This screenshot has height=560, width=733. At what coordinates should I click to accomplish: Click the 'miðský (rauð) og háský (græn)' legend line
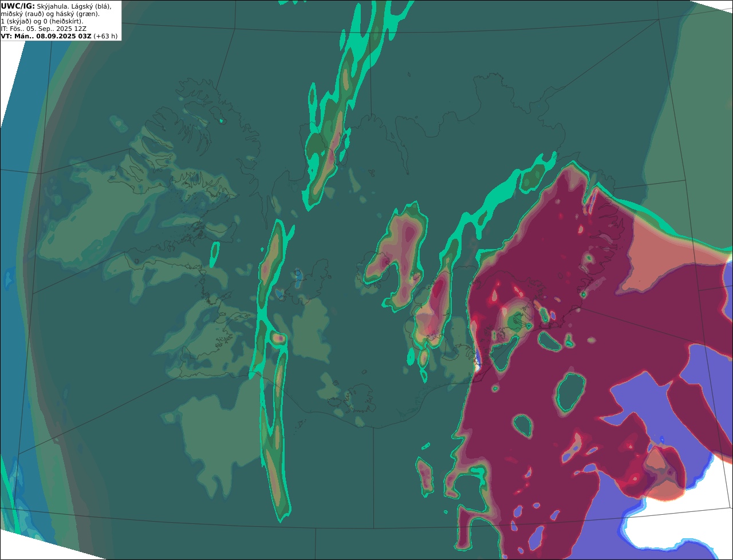pos(50,13)
